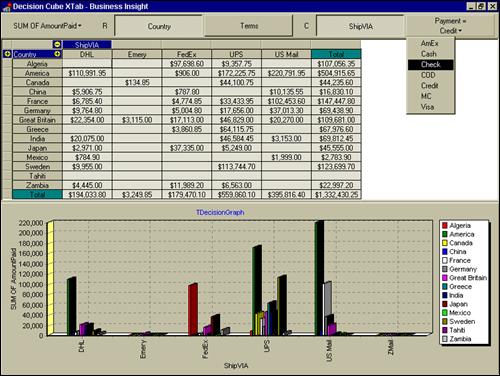Screen dimensions: 500x376
Task: Select the grand total cell $1,332,430.25
Action: [x=336, y=195]
